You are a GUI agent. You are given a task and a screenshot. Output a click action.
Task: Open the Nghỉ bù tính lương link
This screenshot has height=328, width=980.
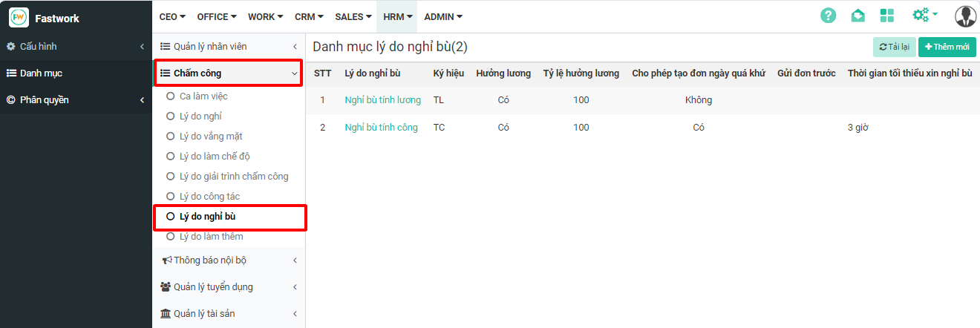coord(382,100)
